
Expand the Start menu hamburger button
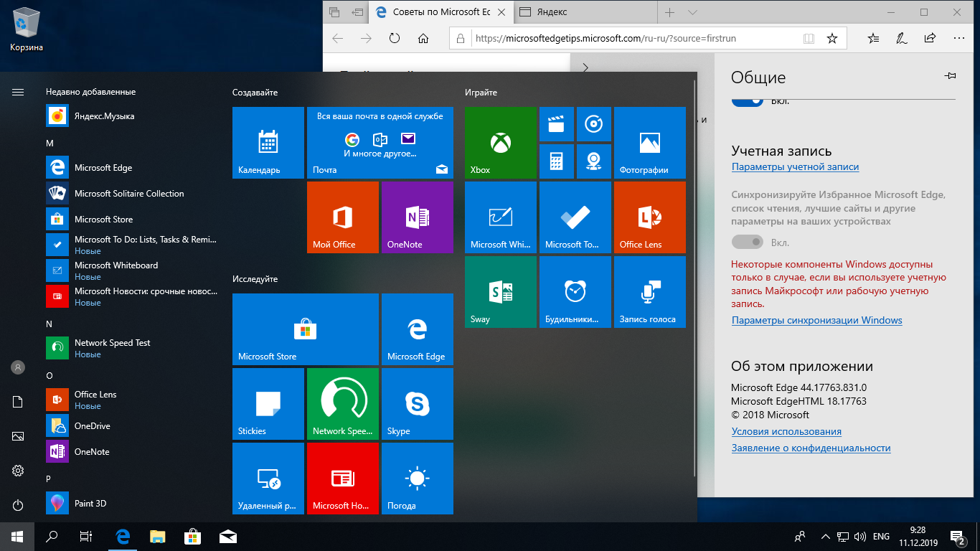18,92
